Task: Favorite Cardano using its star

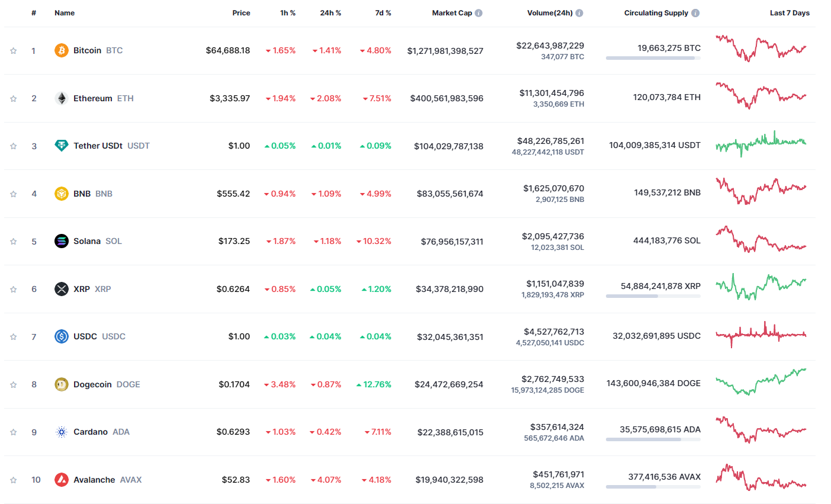Action: pyautogui.click(x=13, y=432)
